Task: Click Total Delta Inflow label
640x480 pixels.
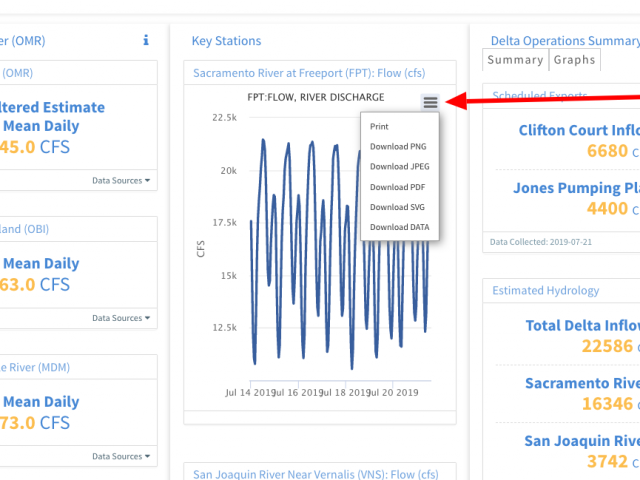Action: coord(582,325)
